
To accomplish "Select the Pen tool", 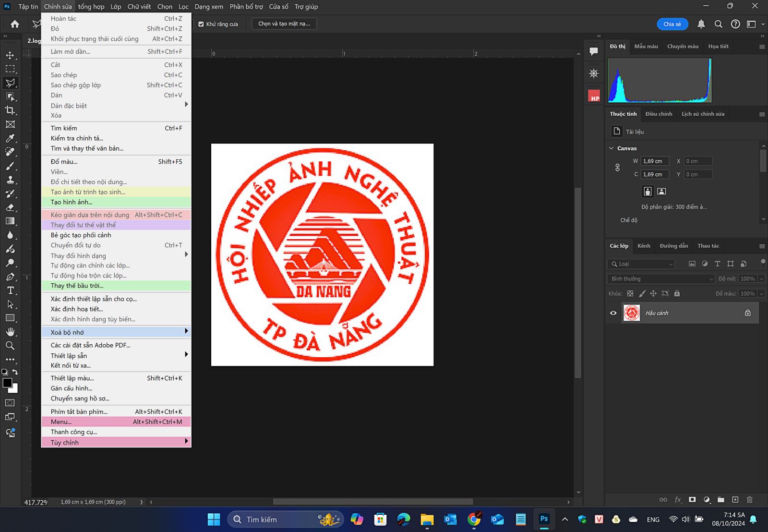I will pyautogui.click(x=10, y=277).
